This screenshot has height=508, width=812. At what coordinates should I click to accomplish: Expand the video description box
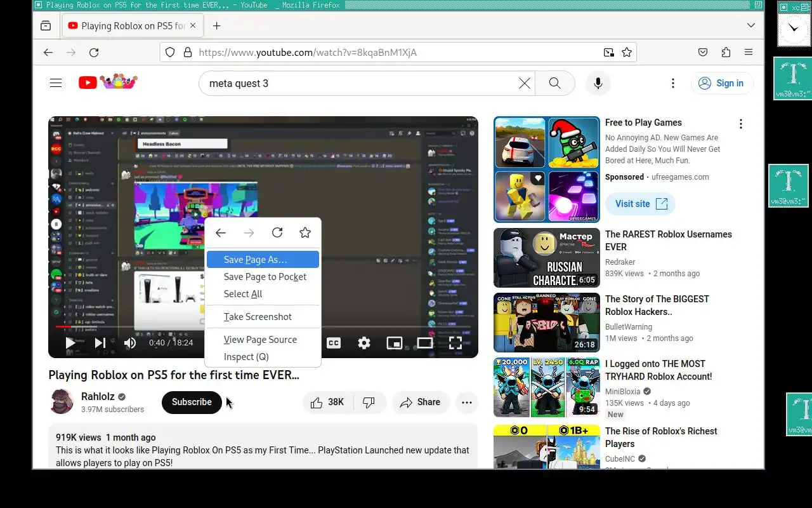coord(263,447)
